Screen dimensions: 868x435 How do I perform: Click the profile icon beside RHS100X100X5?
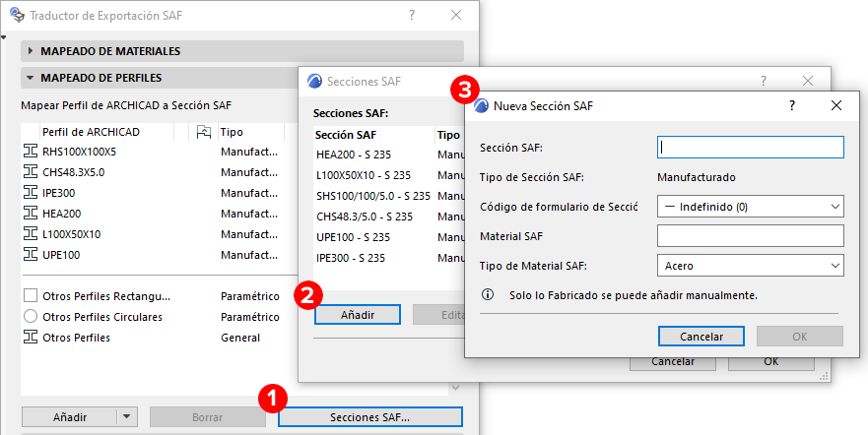point(30,152)
